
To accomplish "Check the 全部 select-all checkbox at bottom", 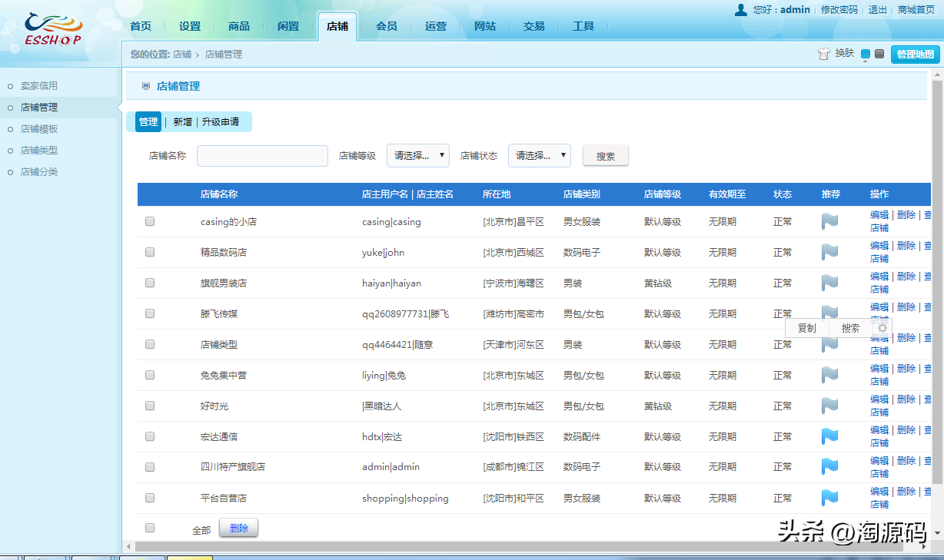I will point(149,528).
